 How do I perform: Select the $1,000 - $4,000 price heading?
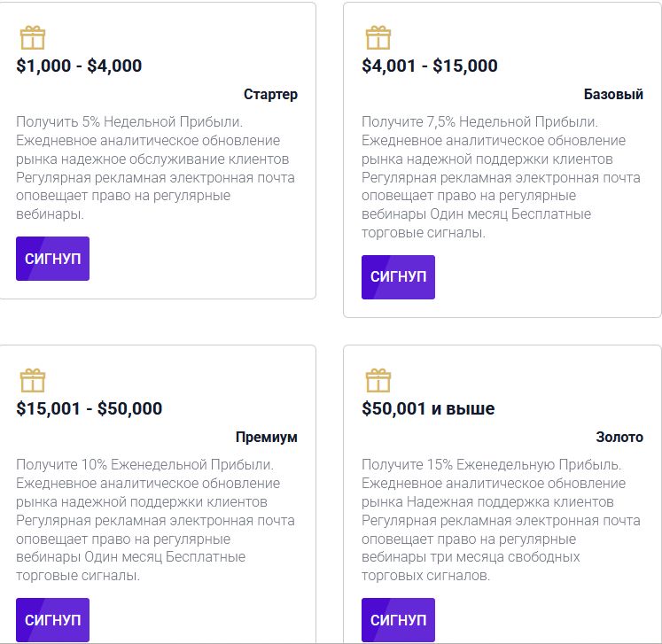79,66
